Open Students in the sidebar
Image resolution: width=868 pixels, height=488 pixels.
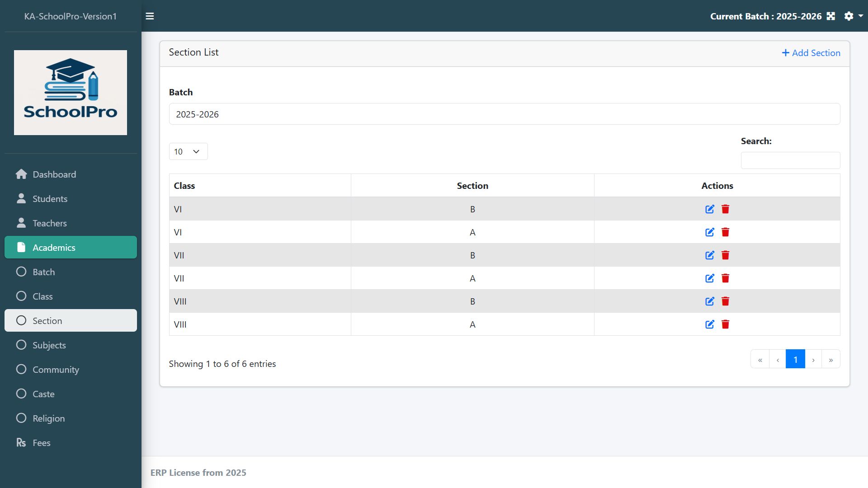click(50, 199)
